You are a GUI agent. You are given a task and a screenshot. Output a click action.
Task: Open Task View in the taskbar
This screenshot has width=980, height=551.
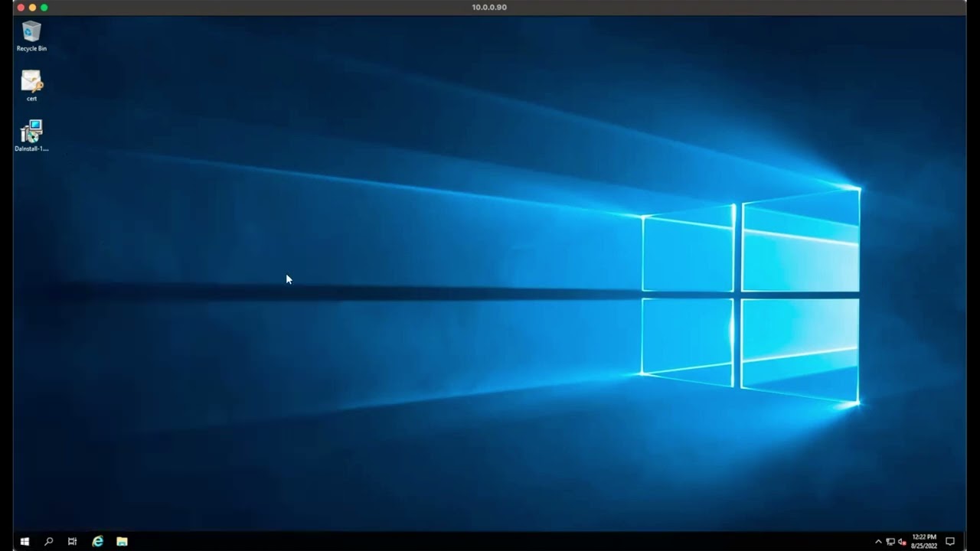(x=72, y=541)
